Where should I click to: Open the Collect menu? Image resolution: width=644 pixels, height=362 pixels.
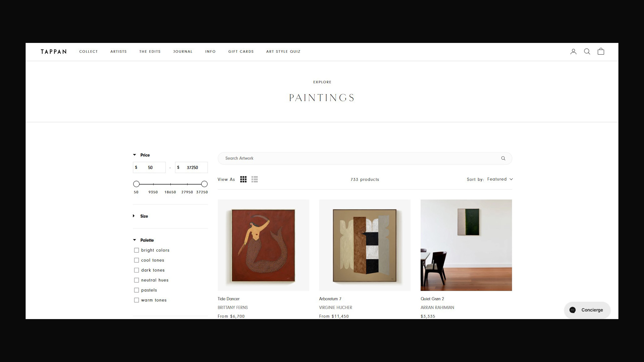89,52
